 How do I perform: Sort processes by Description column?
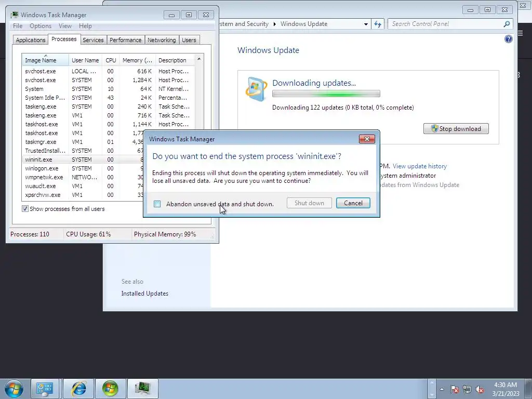click(175, 60)
